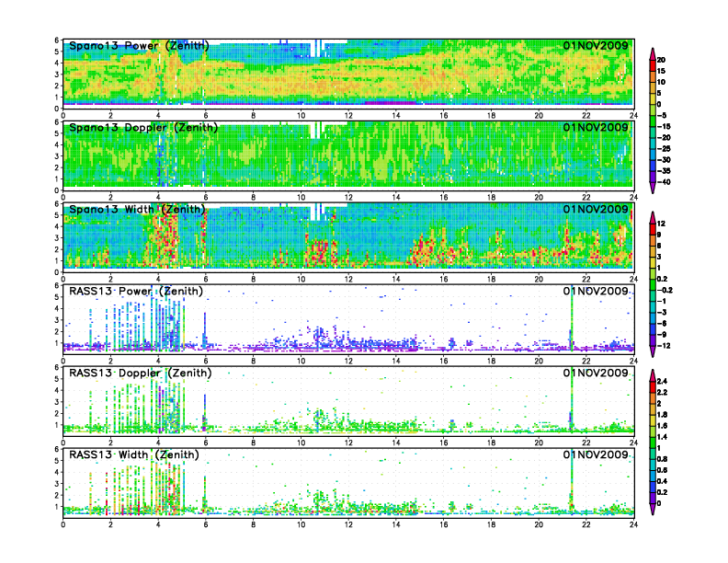728x563 pixels.
Task: Click the "Spano13 Doppler (Zenith)" panel title
Action: [x=143, y=128]
